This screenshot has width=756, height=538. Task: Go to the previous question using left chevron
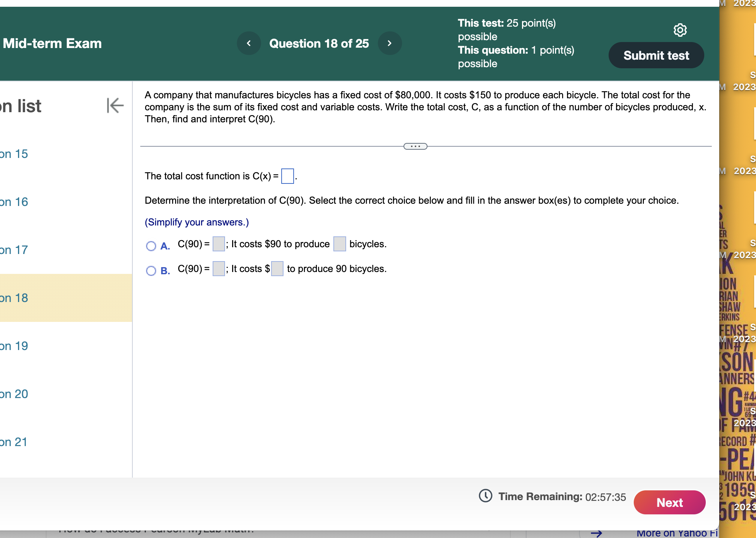click(x=249, y=43)
